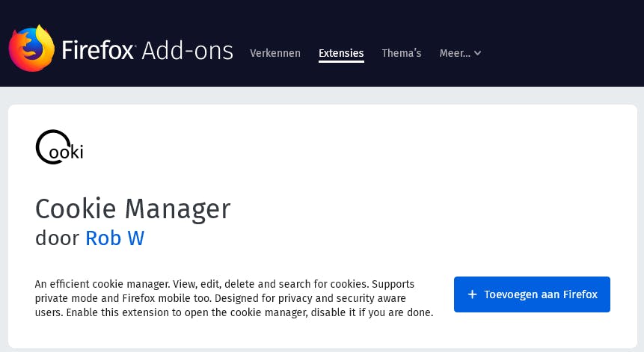Open the Verkennen section
Viewport: 644px width, 352px height.
pos(275,53)
